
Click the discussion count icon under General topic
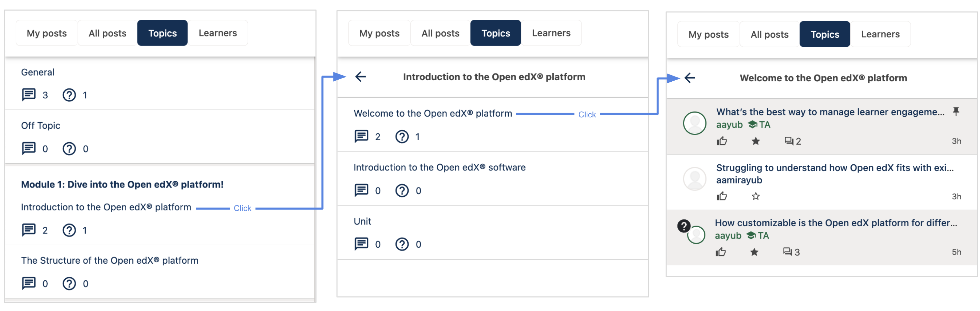[29, 95]
